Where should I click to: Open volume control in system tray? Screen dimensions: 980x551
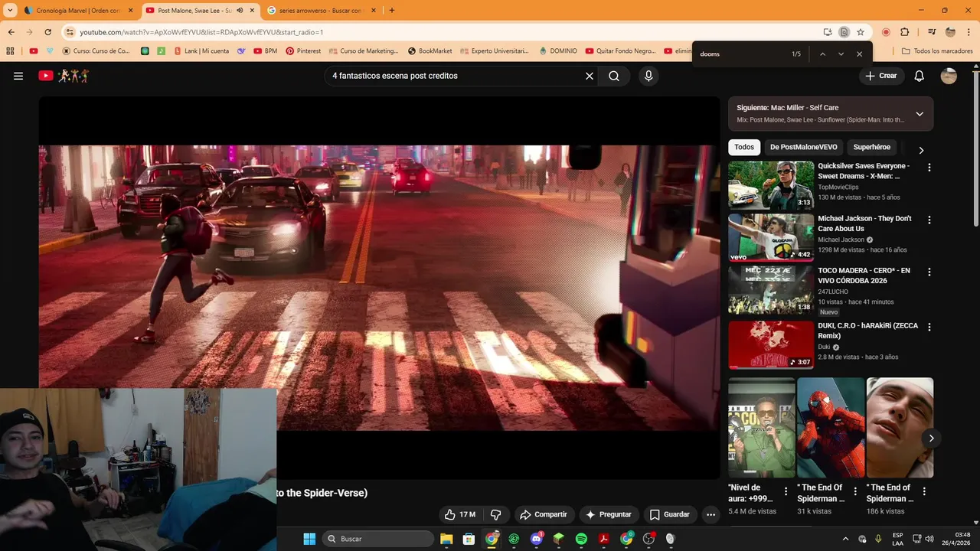[x=929, y=539]
